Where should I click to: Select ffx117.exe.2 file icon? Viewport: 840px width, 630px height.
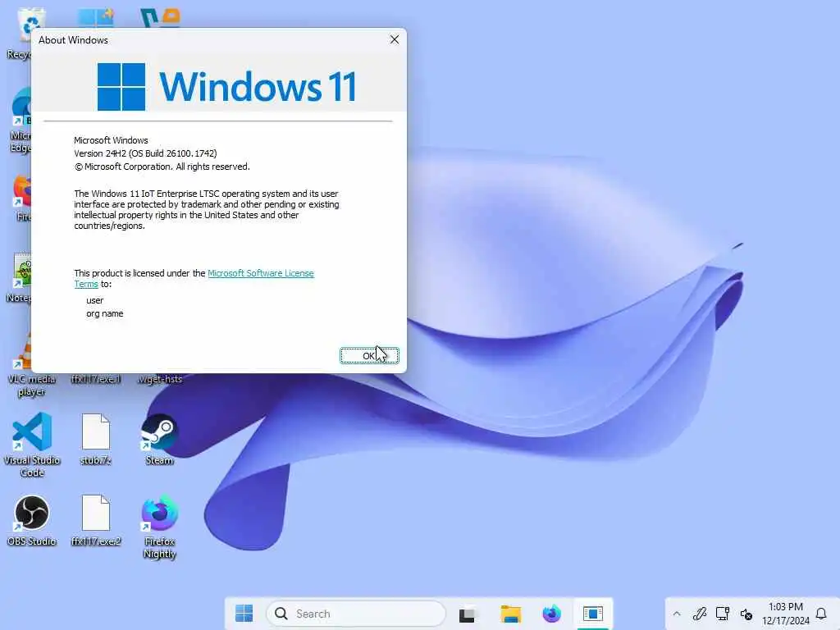click(x=96, y=519)
